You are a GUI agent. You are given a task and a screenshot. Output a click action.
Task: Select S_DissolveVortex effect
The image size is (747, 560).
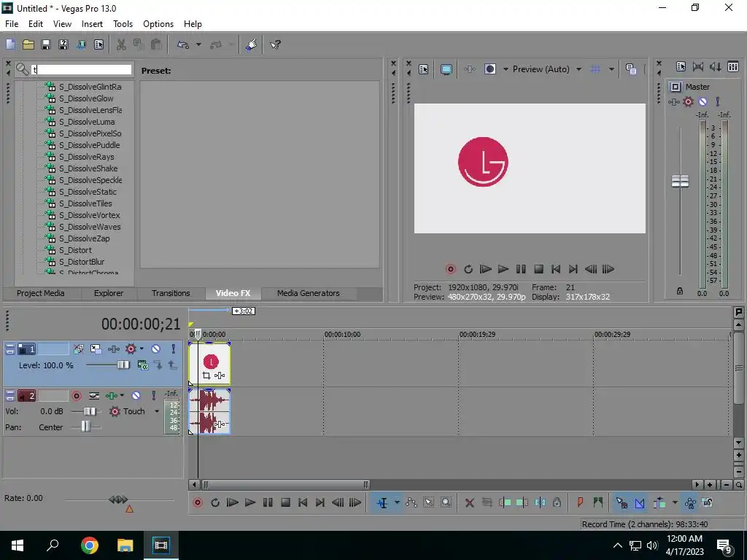(x=89, y=215)
